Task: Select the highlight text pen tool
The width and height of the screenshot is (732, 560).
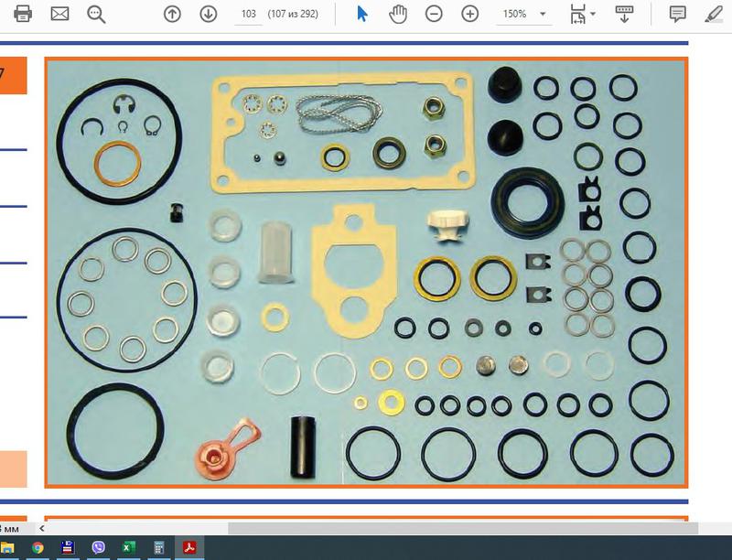Action: pyautogui.click(x=714, y=14)
